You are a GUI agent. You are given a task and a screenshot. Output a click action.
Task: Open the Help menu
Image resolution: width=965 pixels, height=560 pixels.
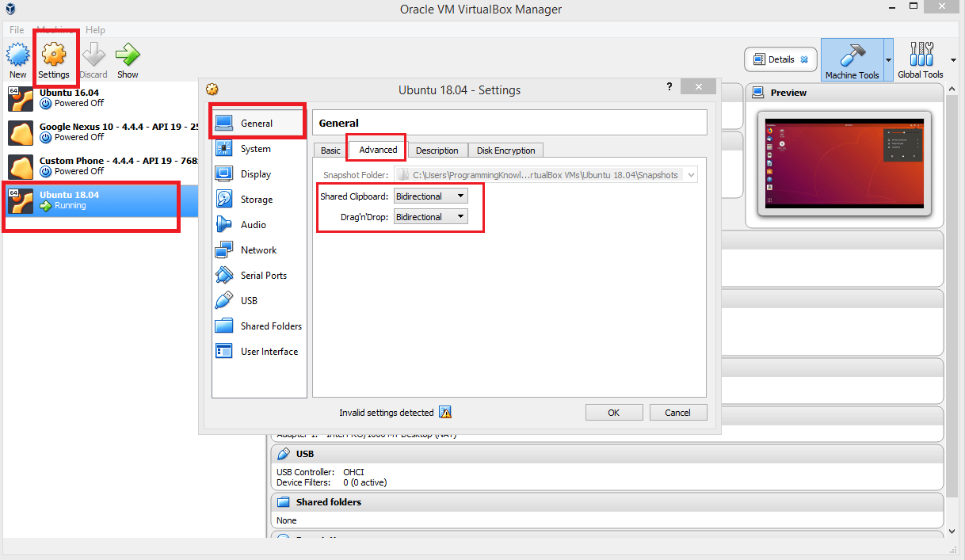click(95, 30)
